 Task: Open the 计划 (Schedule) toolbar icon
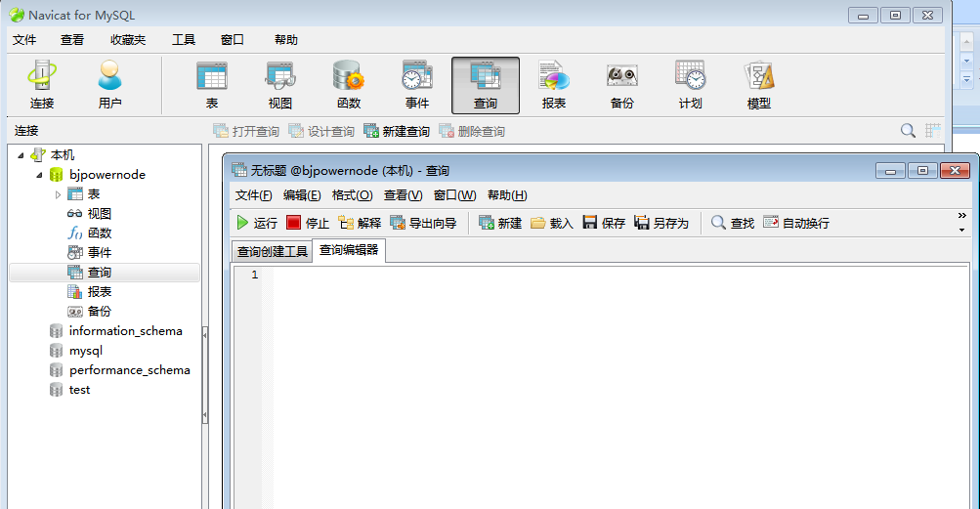pyautogui.click(x=691, y=85)
